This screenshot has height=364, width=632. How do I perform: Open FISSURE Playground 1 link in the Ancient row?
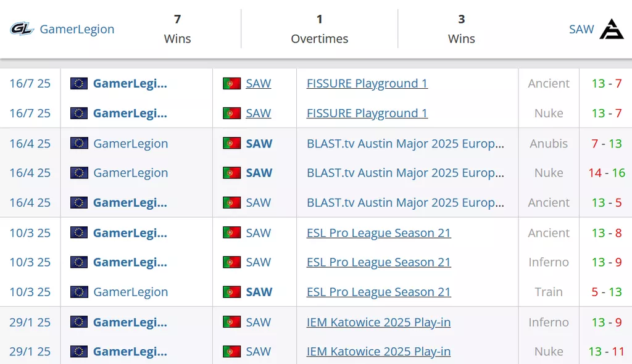coord(367,83)
